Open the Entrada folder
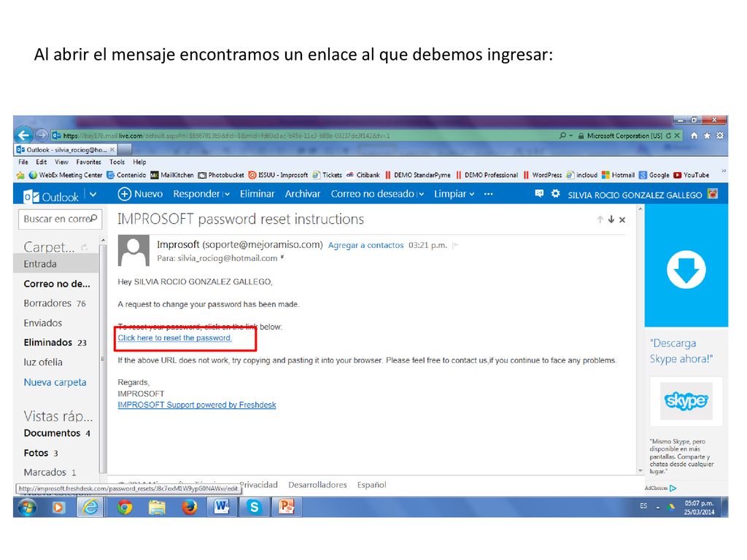Viewport: 747px width, 560px height. (55, 264)
